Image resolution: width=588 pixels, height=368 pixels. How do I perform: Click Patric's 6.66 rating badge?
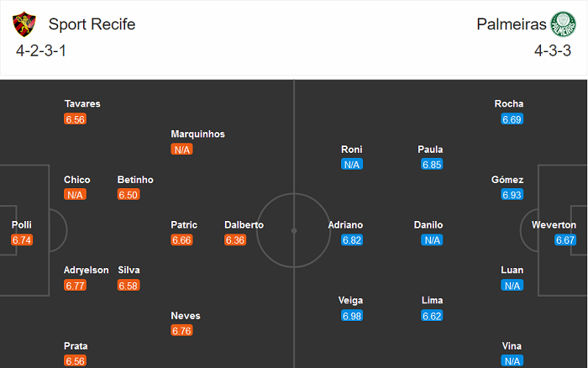pyautogui.click(x=181, y=240)
